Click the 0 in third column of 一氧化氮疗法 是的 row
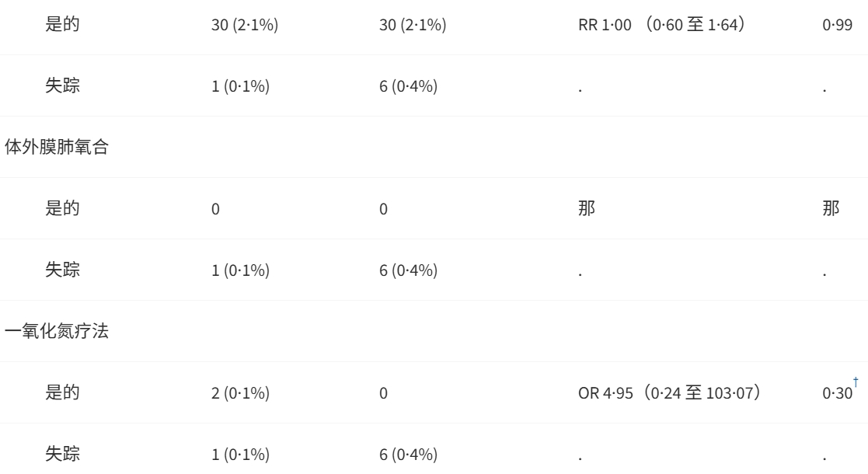868x474 pixels. (383, 394)
